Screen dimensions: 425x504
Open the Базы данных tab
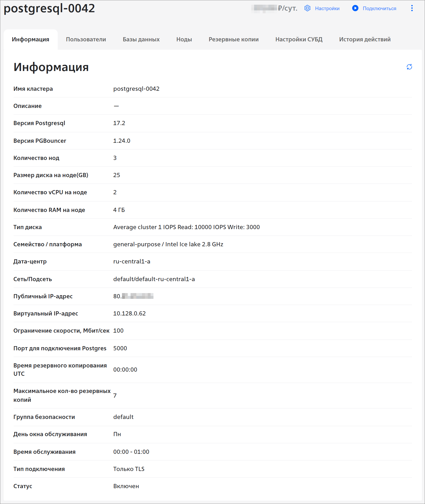tap(141, 40)
